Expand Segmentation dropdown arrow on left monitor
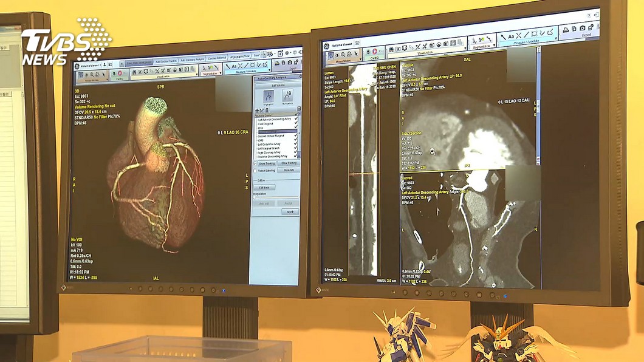This screenshot has width=644, height=362. (x=220, y=73)
